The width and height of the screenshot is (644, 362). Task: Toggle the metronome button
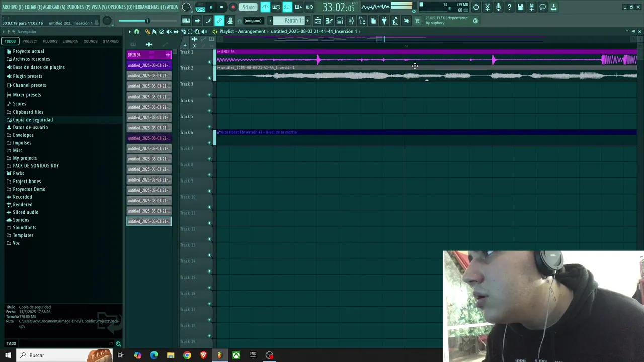(265, 7)
